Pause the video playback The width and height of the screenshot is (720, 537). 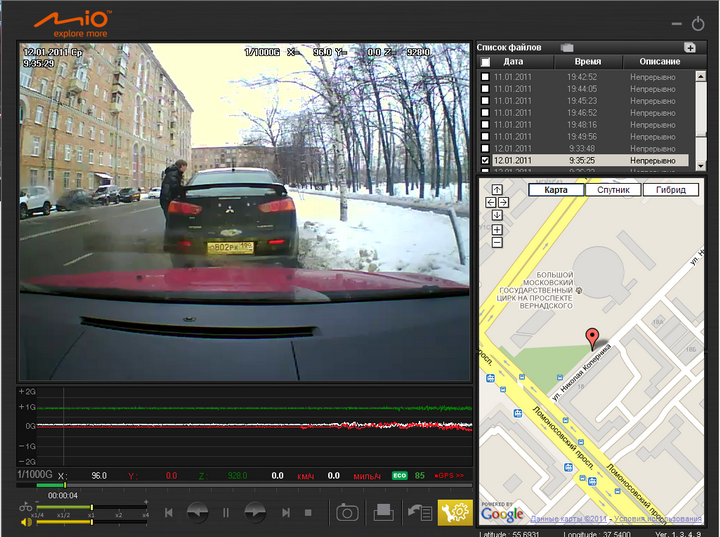click(x=226, y=513)
